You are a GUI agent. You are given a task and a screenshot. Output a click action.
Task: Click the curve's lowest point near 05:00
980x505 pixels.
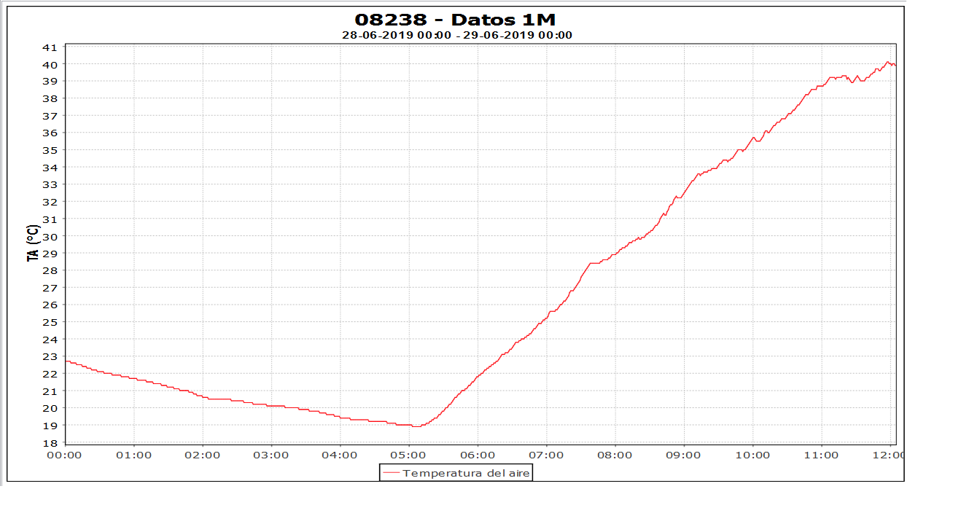pyautogui.click(x=416, y=426)
